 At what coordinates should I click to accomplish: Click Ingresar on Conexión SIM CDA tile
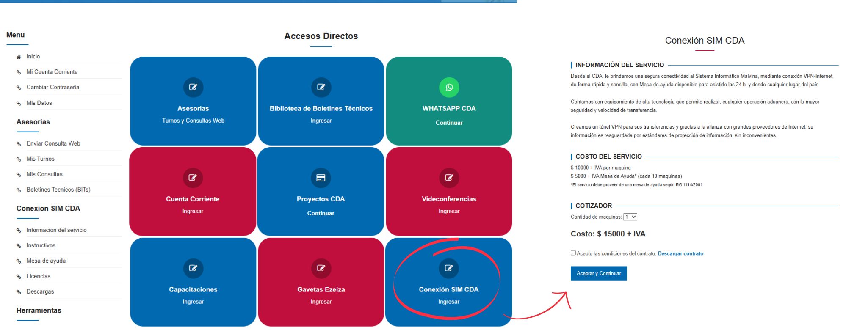[x=449, y=302]
